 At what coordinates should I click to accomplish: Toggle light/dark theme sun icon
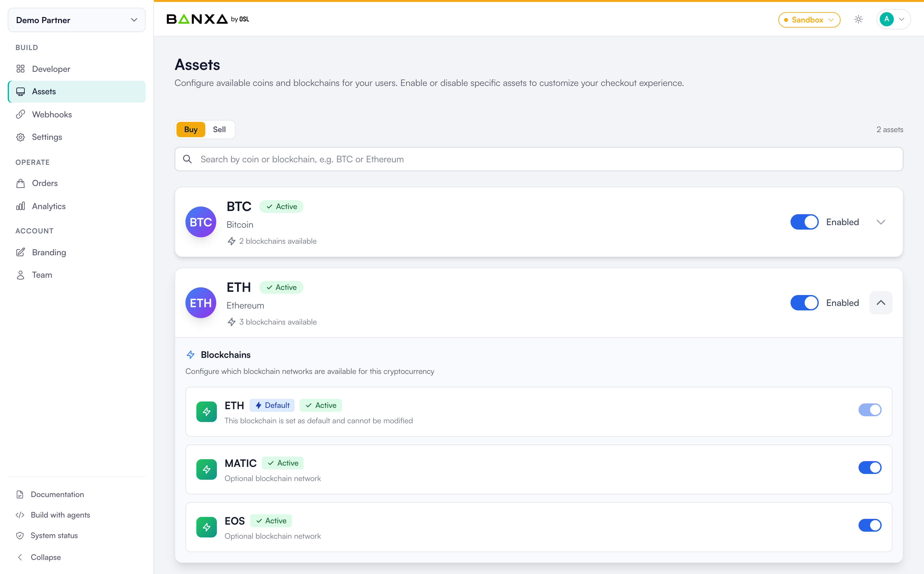[x=858, y=19]
